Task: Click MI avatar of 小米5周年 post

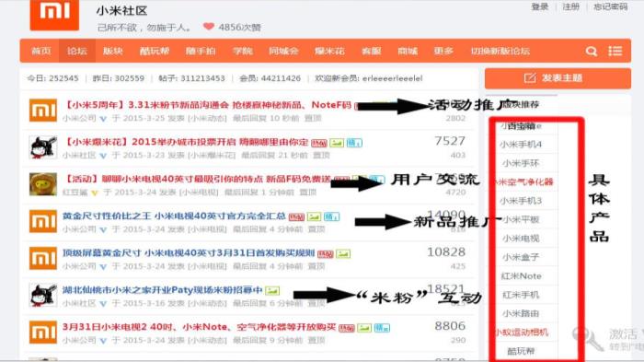Action: [43, 111]
